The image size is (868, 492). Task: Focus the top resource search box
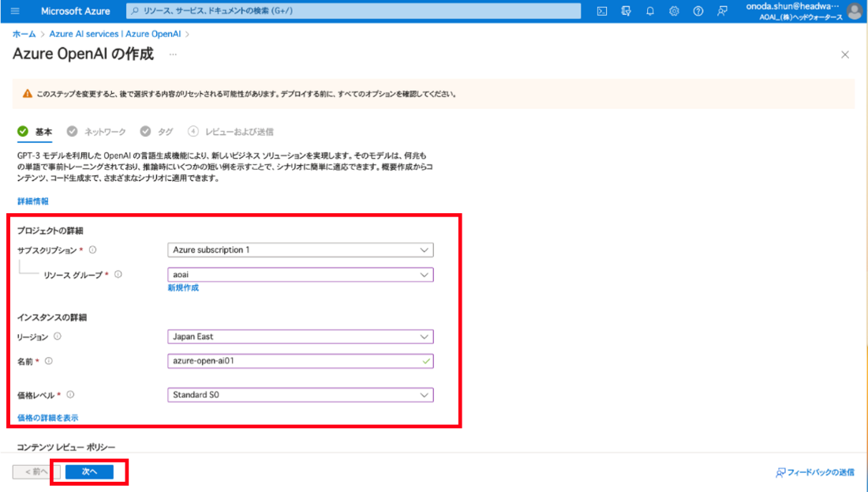pyautogui.click(x=354, y=10)
